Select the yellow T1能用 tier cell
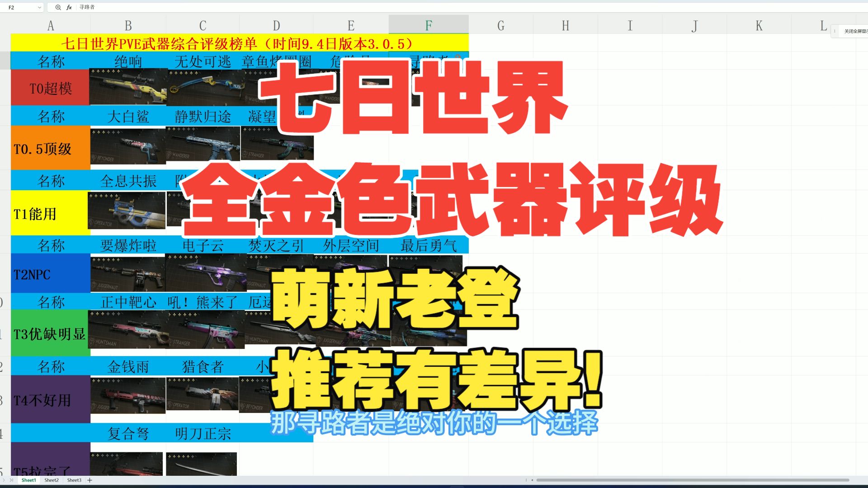This screenshot has height=488, width=868. pyautogui.click(x=51, y=213)
